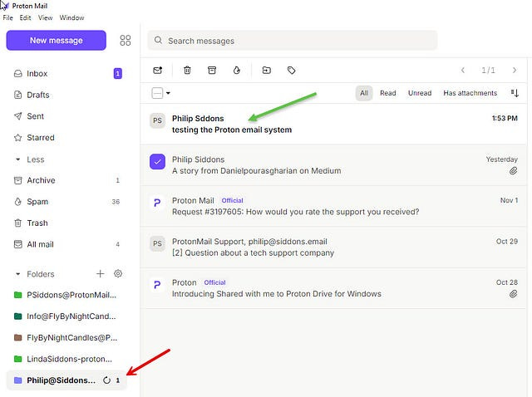Click Inbox tray icon in sidebar

coord(18,74)
